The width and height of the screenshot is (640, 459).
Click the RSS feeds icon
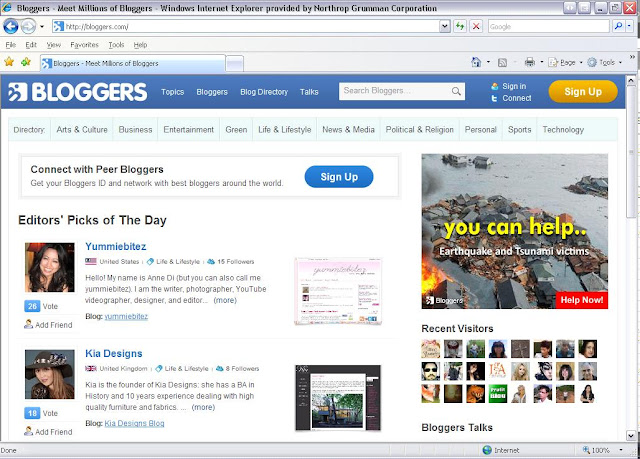(502, 62)
